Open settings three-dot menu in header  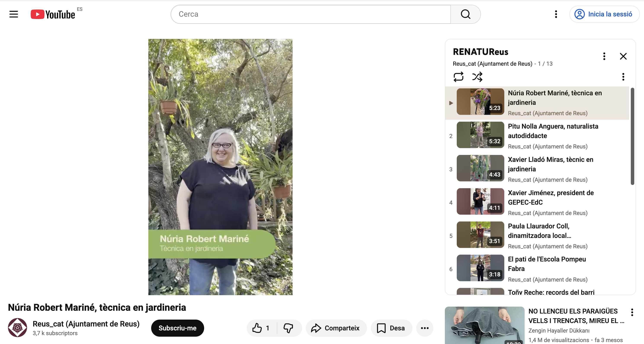click(556, 14)
